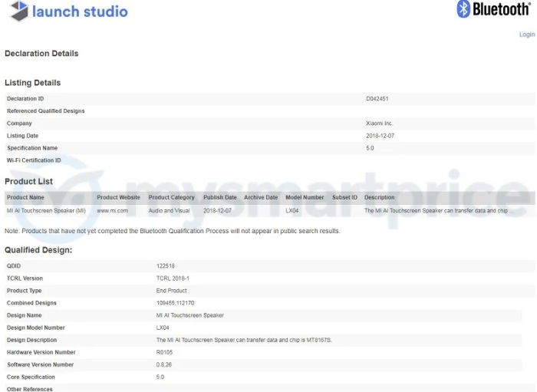Click the Qualified Design heading

click(38, 250)
